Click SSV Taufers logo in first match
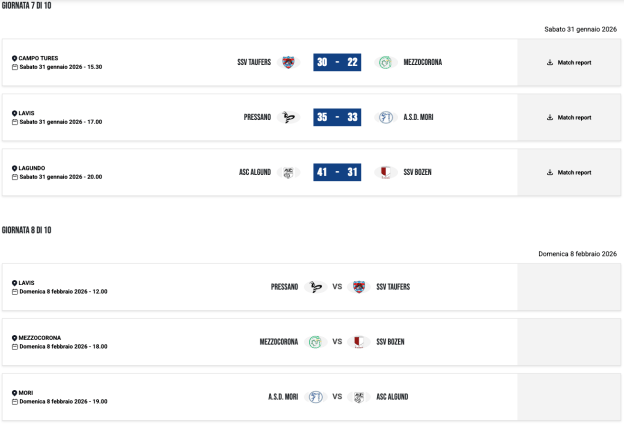 (x=289, y=62)
